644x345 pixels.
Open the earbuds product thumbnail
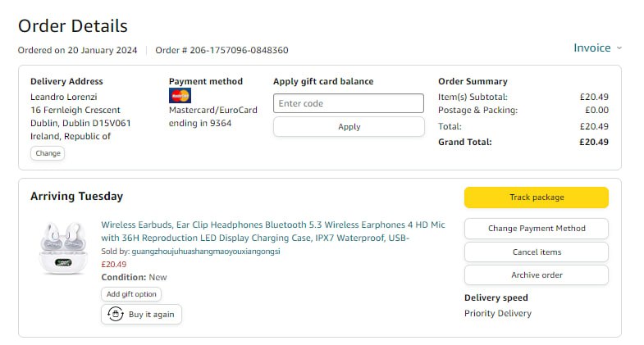[62, 247]
